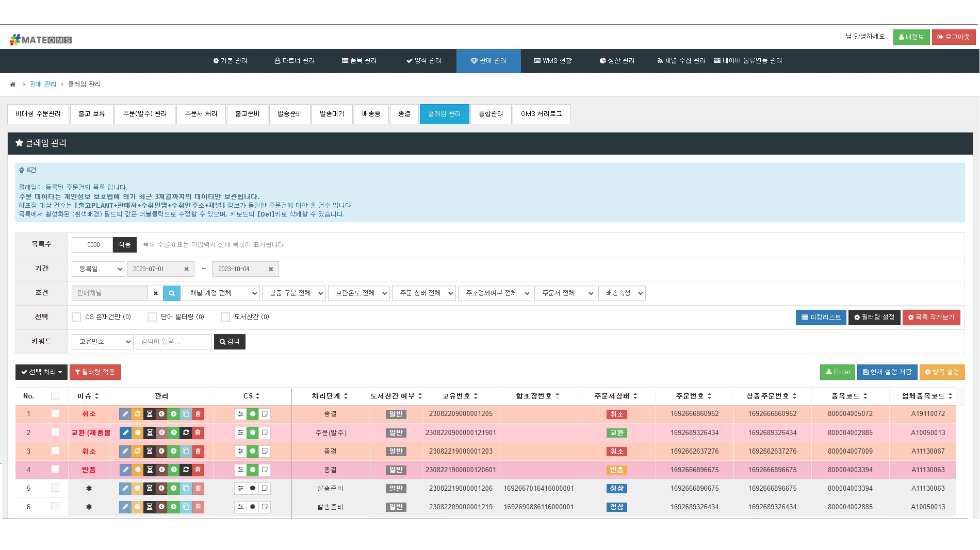Viewport: 980px width, 550px height.
Task: Click the red trash delete icon in row 1
Action: [x=198, y=414]
